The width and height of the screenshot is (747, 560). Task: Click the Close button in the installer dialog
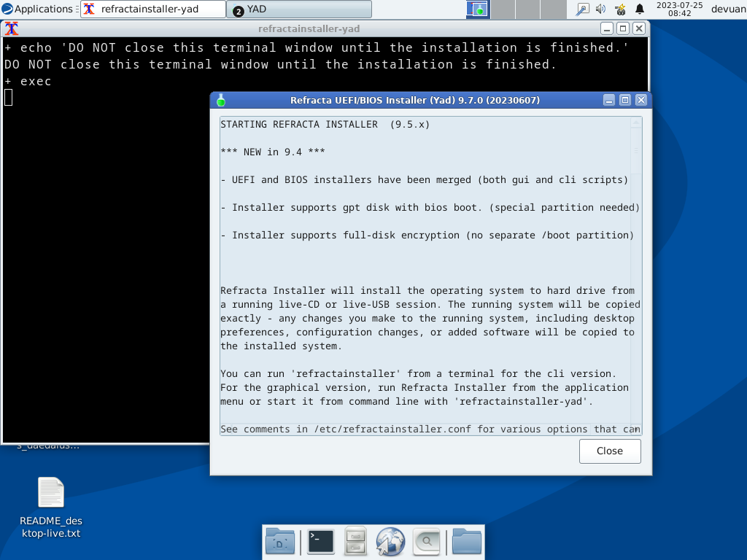(x=610, y=451)
